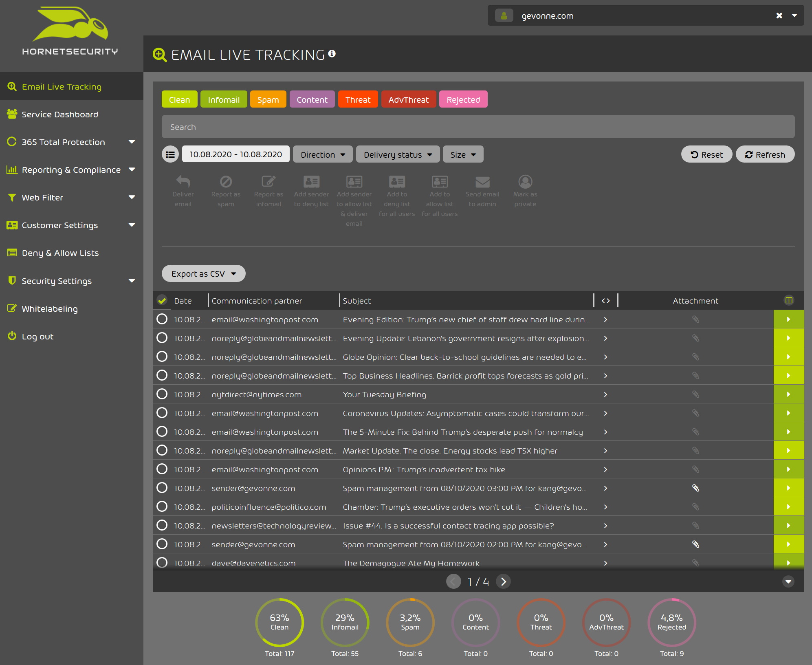Open the Delivery status dropdown

click(398, 154)
